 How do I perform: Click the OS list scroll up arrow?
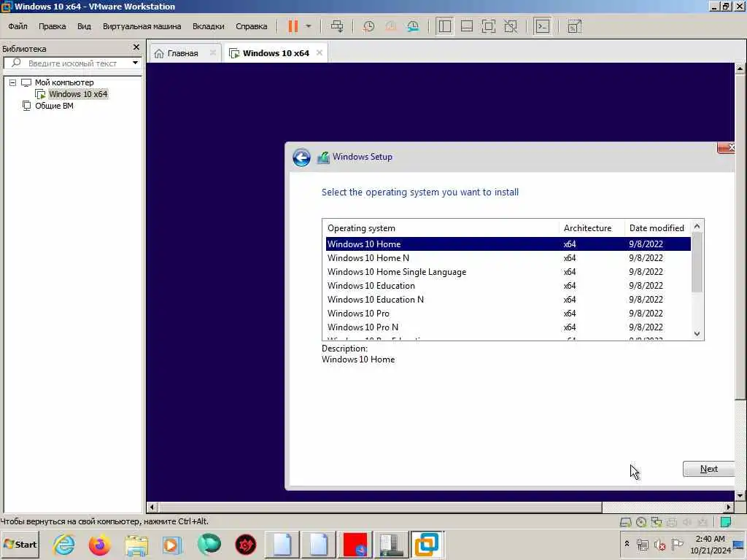coord(697,227)
